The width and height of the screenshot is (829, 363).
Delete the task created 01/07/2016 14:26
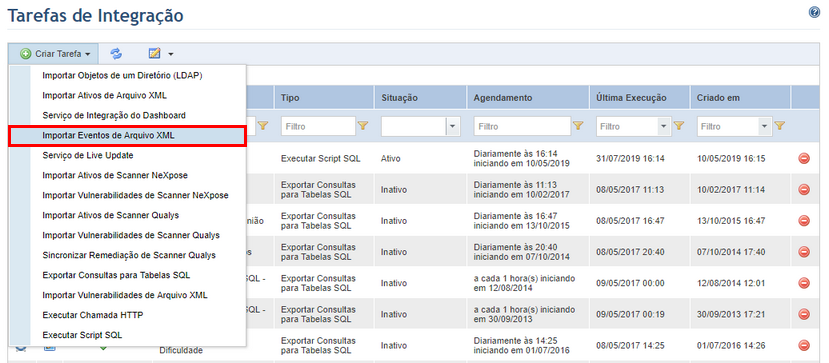[x=804, y=346]
